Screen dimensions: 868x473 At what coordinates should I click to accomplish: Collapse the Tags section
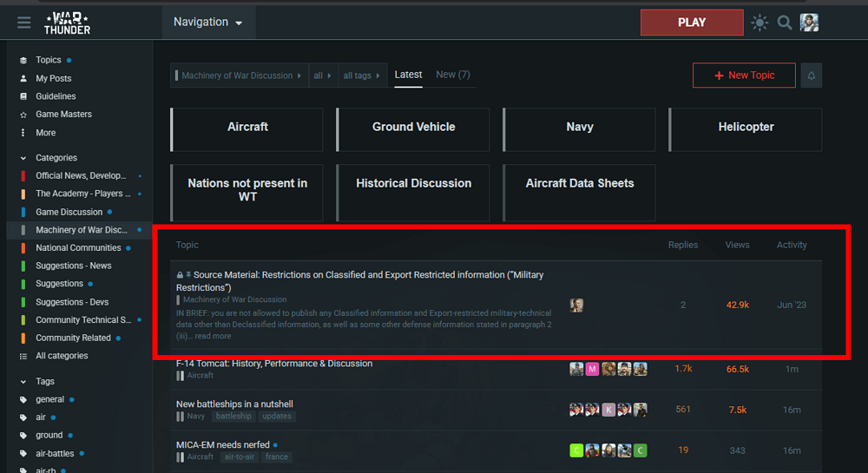point(45,381)
